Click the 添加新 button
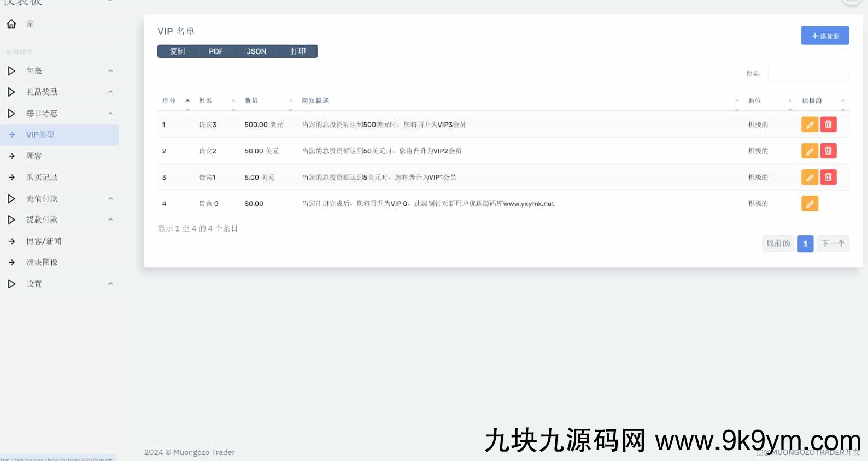868x461 pixels. (825, 36)
